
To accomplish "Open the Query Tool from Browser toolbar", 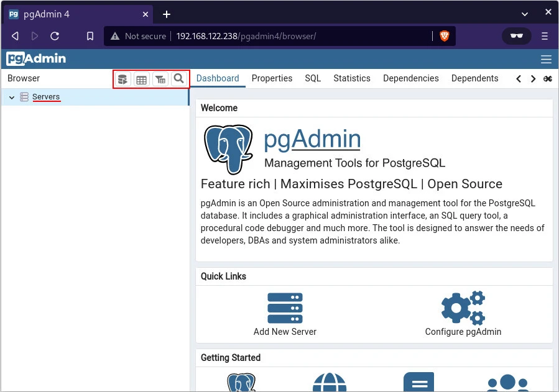I will pos(123,79).
